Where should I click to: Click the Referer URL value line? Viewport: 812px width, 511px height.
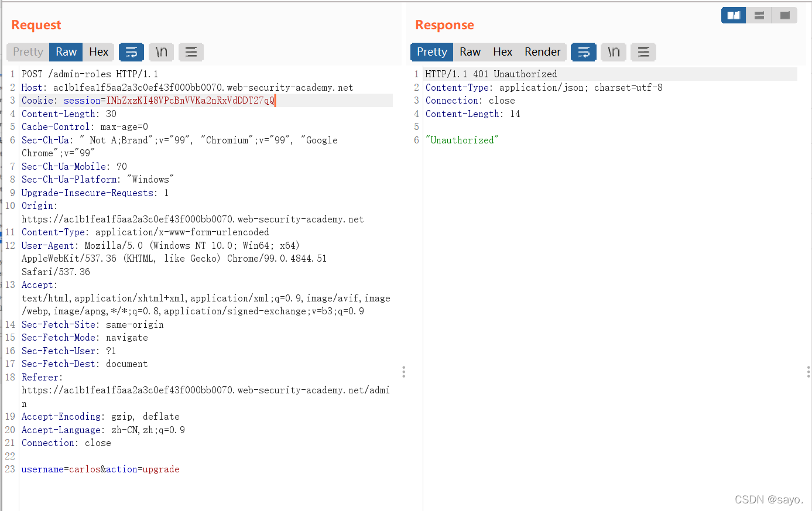point(205,390)
